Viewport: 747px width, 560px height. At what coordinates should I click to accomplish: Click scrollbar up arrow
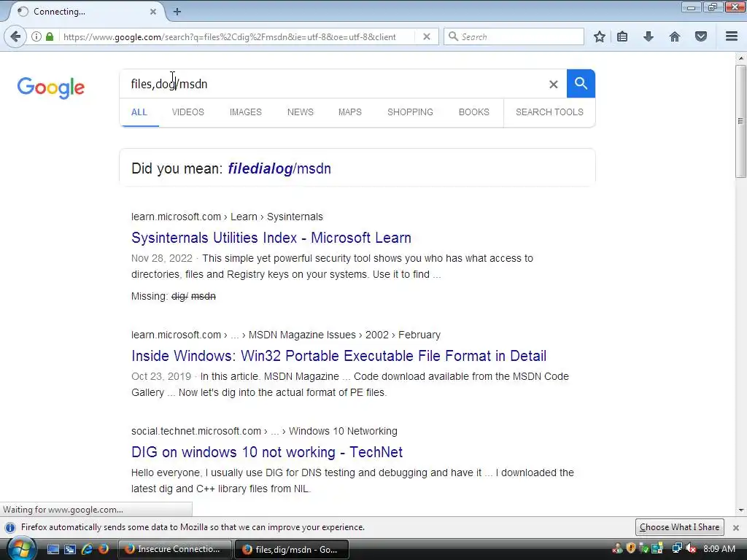tap(740, 58)
